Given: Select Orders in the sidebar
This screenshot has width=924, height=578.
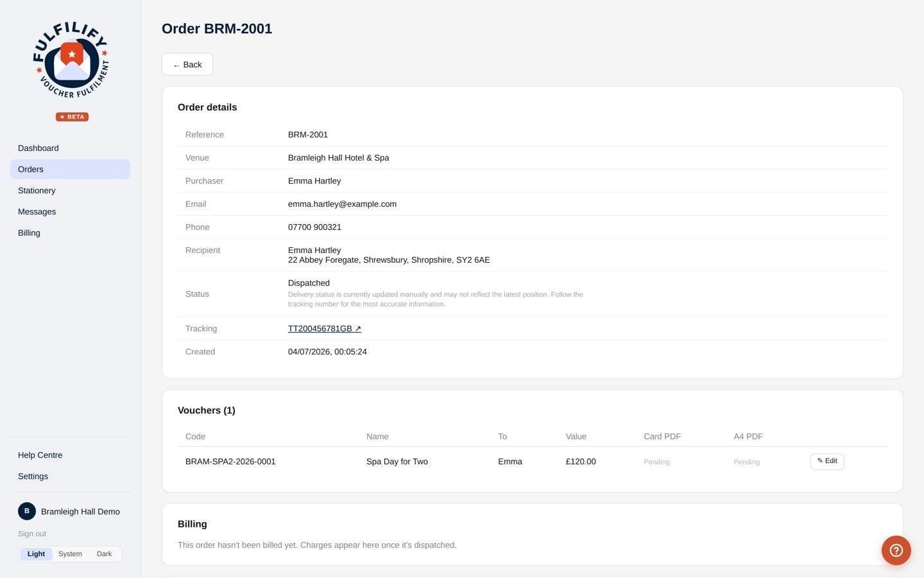Looking at the screenshot, I should tap(70, 170).
